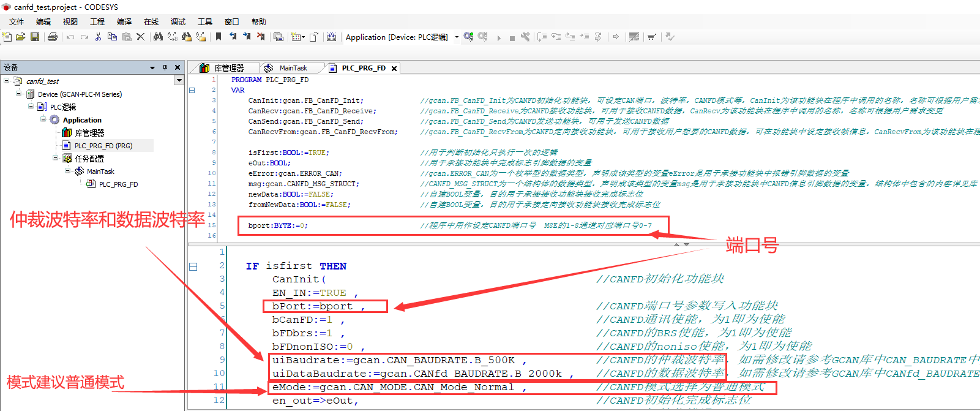The image size is (980, 411).
Task: Click the Open project folder icon
Action: pyautogui.click(x=21, y=37)
